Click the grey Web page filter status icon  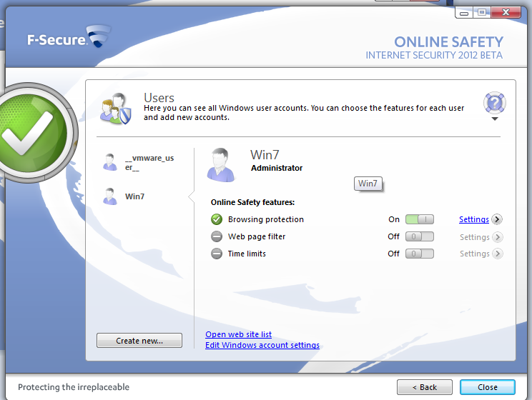217,236
